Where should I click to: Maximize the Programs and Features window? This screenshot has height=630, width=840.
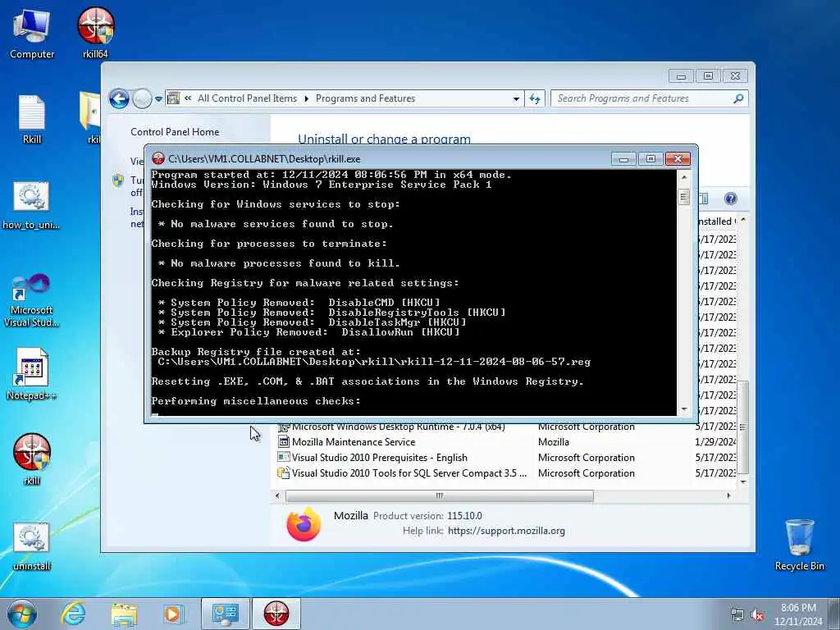click(708, 76)
